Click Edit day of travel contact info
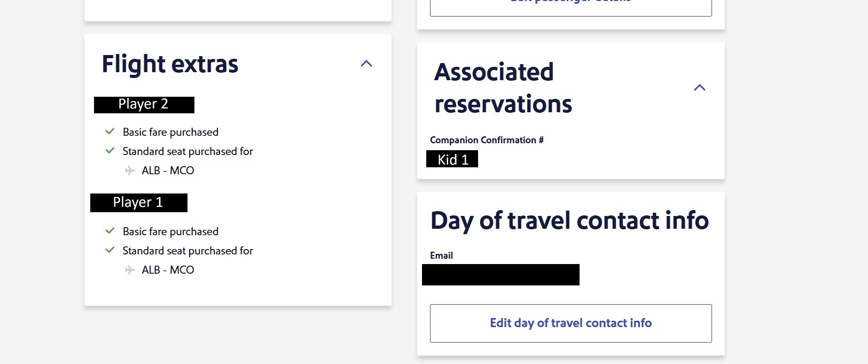868x364 pixels. [570, 323]
